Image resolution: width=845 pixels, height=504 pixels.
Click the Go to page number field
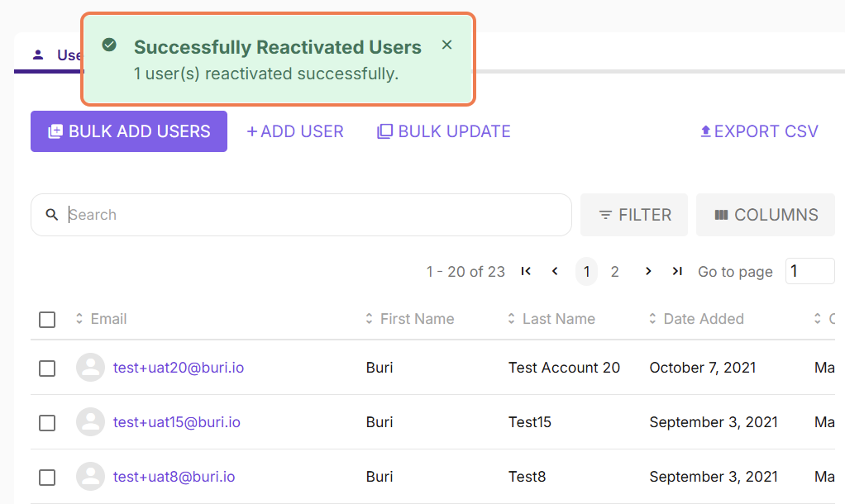(x=810, y=271)
